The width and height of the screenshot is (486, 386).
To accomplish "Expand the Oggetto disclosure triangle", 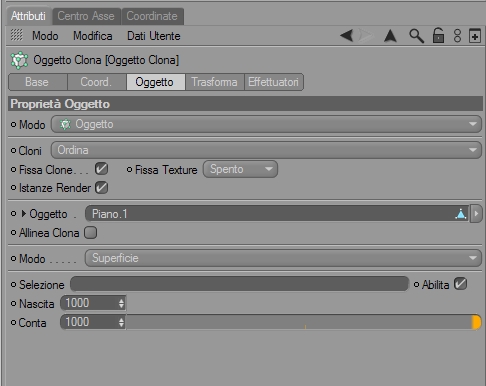I will pos(23,214).
